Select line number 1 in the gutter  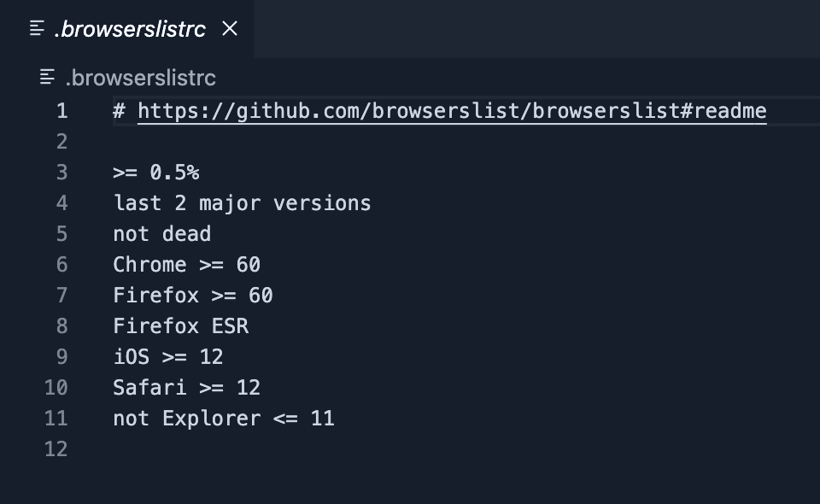61,110
